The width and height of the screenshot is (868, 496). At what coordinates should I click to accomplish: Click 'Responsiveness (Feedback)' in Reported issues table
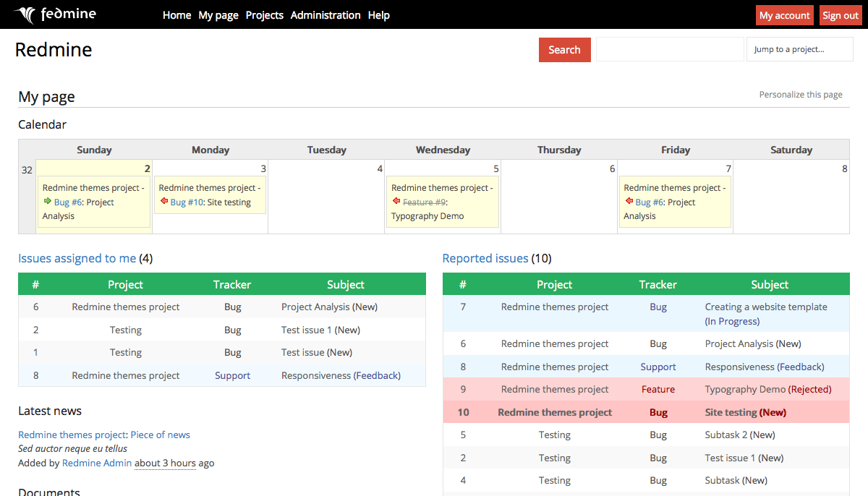(x=765, y=367)
